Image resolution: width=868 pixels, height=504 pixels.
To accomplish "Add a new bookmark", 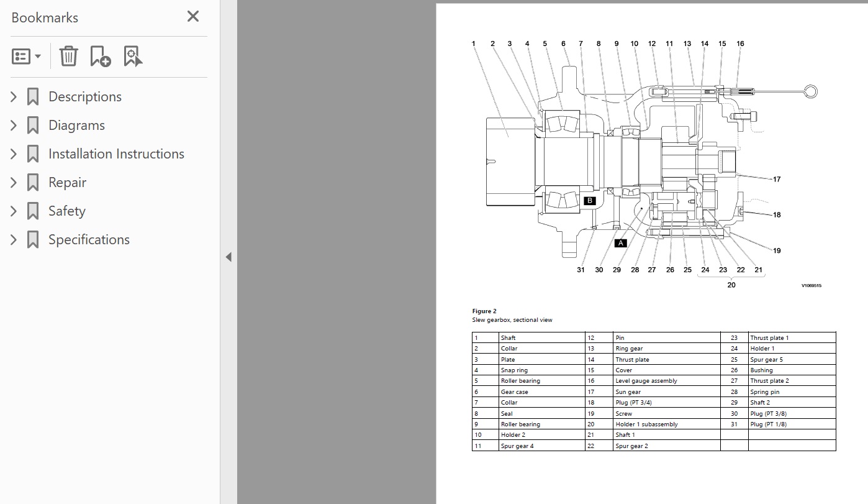I will [100, 56].
